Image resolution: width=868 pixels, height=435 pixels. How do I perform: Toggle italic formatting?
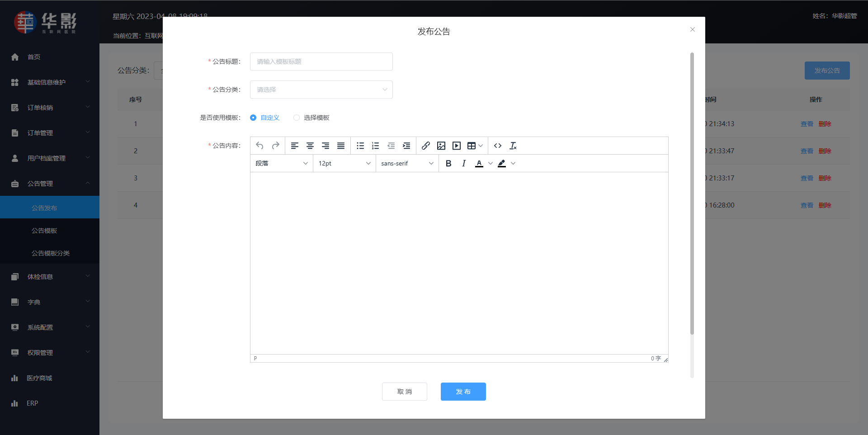click(464, 163)
